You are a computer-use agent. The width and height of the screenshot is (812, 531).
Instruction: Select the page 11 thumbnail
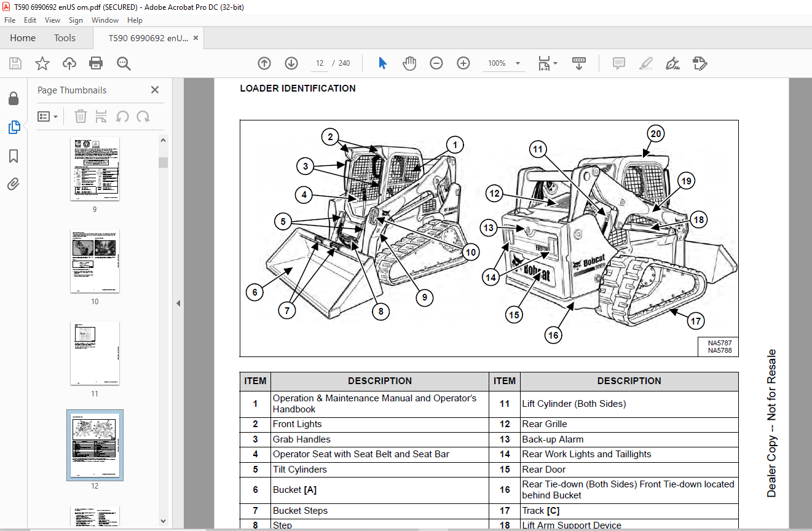click(x=95, y=353)
